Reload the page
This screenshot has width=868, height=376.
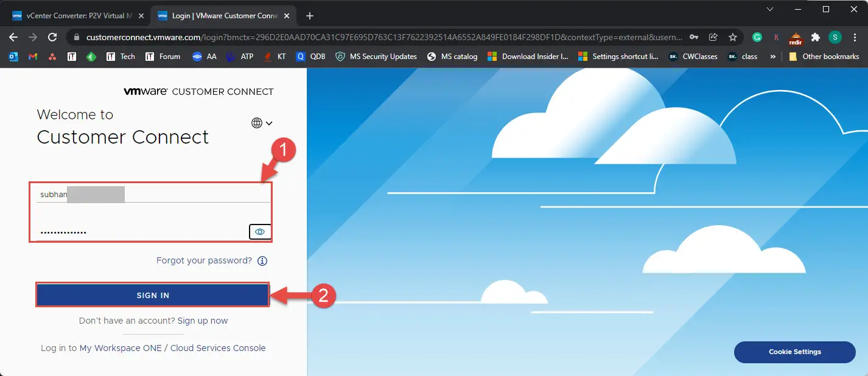52,37
